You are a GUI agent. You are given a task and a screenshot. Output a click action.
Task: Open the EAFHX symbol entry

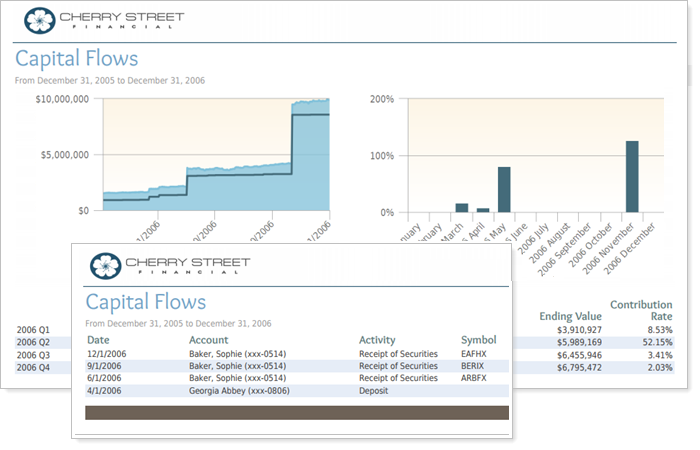pyautogui.click(x=474, y=353)
